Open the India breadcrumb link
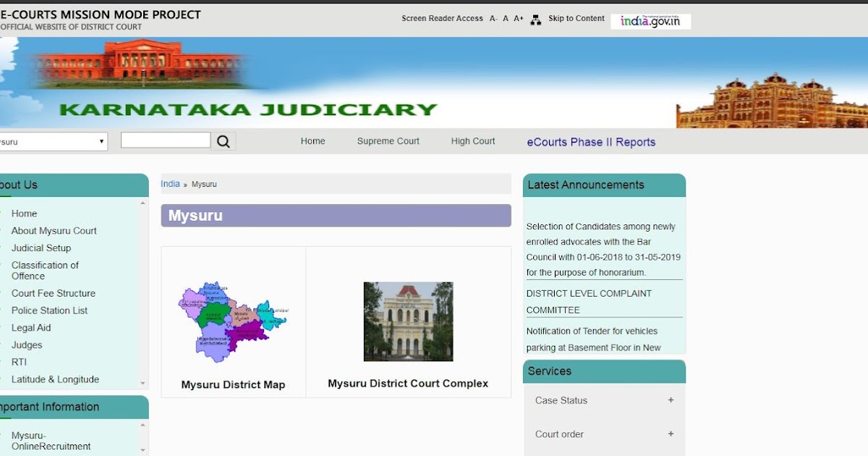The image size is (868, 456). click(x=170, y=183)
